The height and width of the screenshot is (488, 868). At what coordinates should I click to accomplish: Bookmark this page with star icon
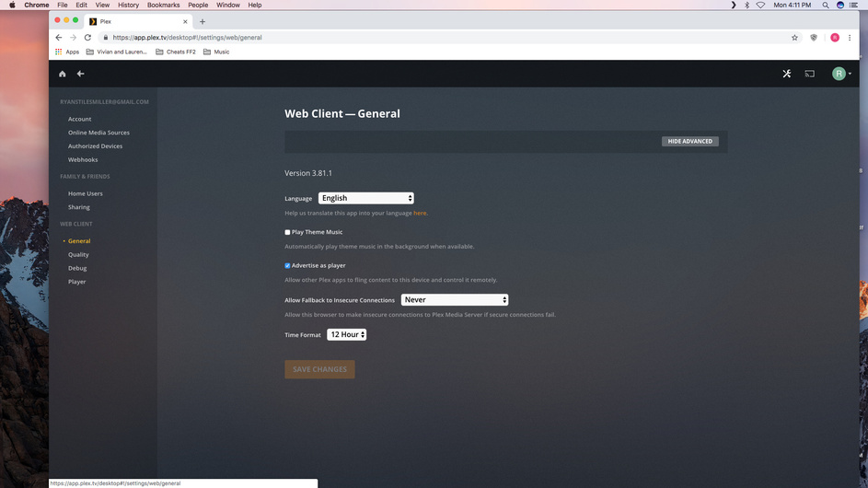pyautogui.click(x=794, y=38)
